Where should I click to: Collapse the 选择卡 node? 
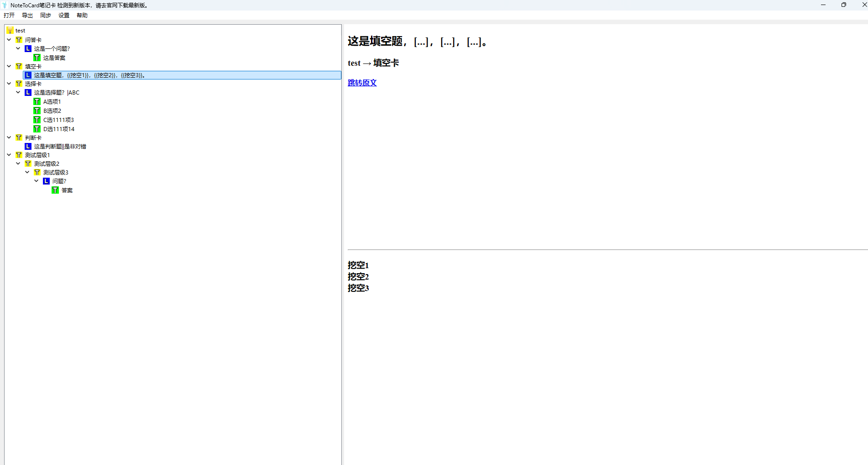[x=9, y=84]
